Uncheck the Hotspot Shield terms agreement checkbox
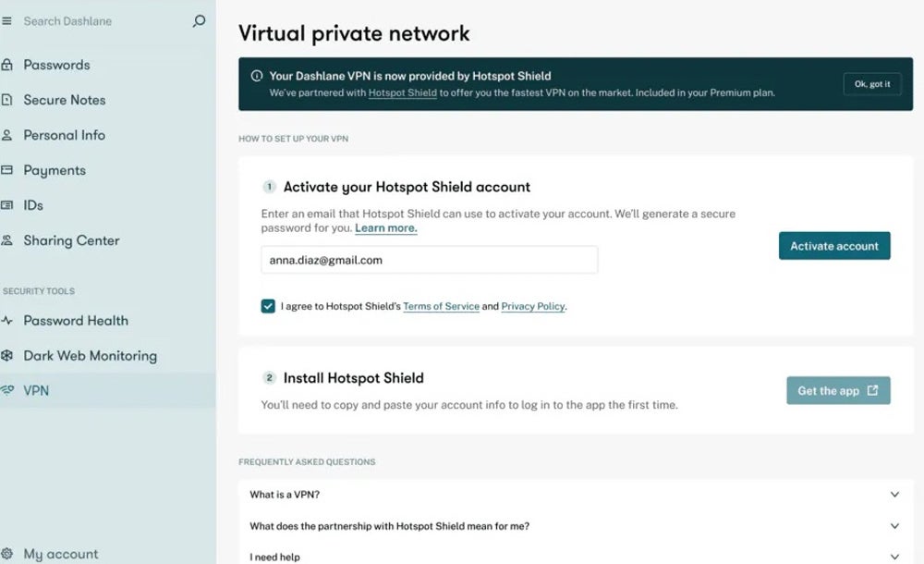The width and height of the screenshot is (924, 564). (x=268, y=306)
